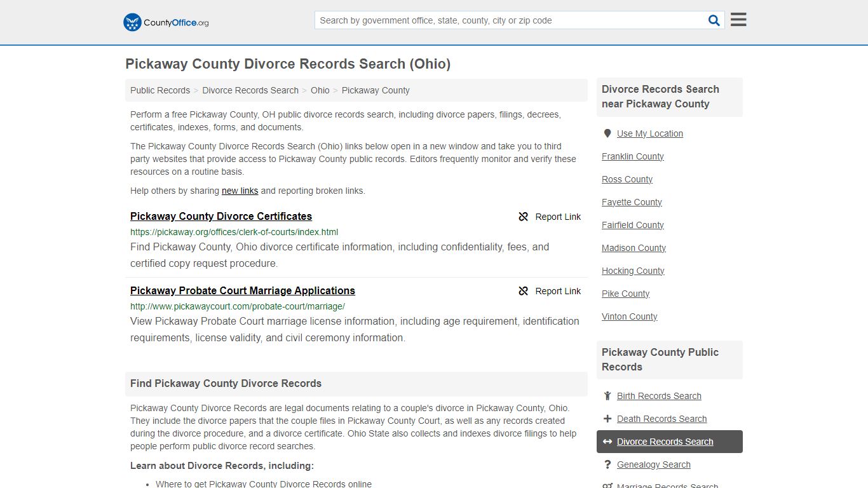Open the CountyOffice.org logo home link
The height and width of the screenshot is (488, 868).
coord(166,22)
